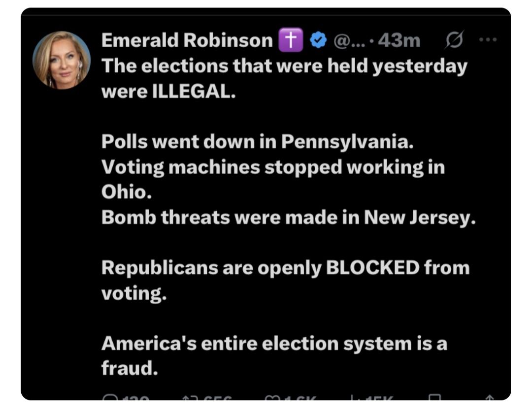Click the text "Republicans are openly BLOCKED from"
Image resolution: width=532 pixels, height=412 pixels.
pos(285,268)
